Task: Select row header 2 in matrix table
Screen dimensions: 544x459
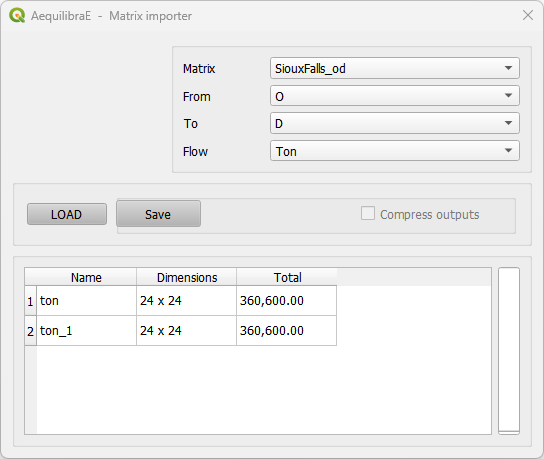Action: coord(31,331)
